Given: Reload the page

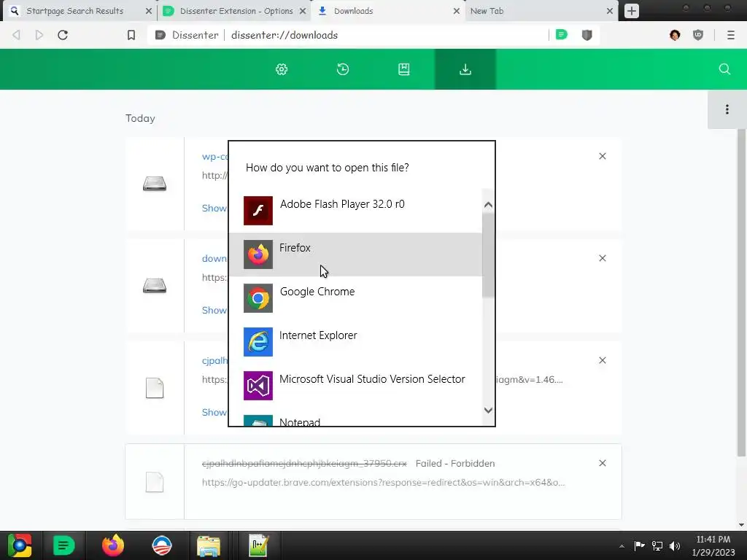Looking at the screenshot, I should pyautogui.click(x=63, y=35).
